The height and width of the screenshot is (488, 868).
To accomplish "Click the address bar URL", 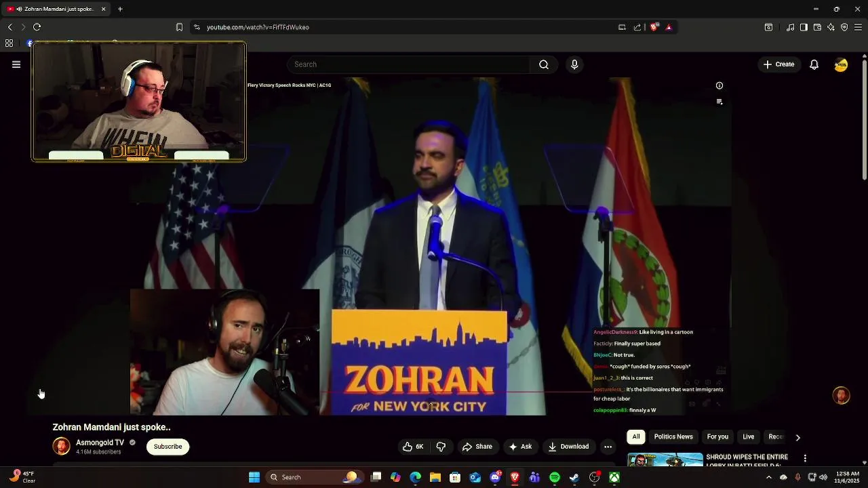I will 258,27.
